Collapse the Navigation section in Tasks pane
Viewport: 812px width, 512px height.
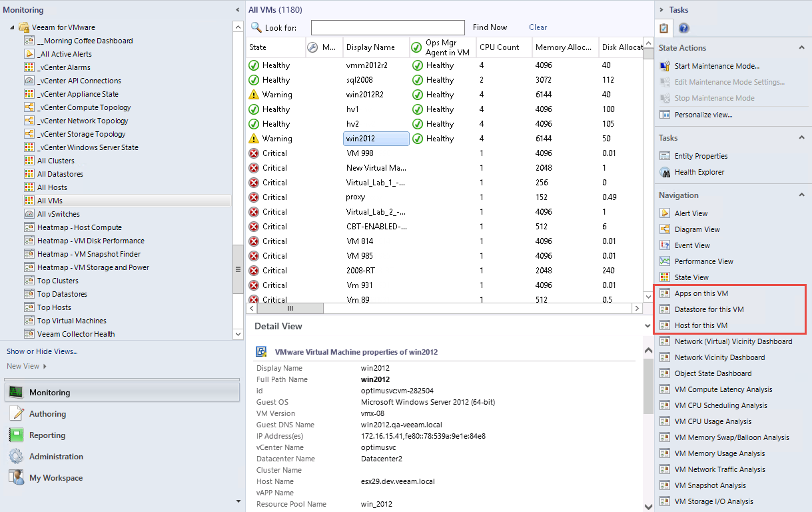[801, 195]
